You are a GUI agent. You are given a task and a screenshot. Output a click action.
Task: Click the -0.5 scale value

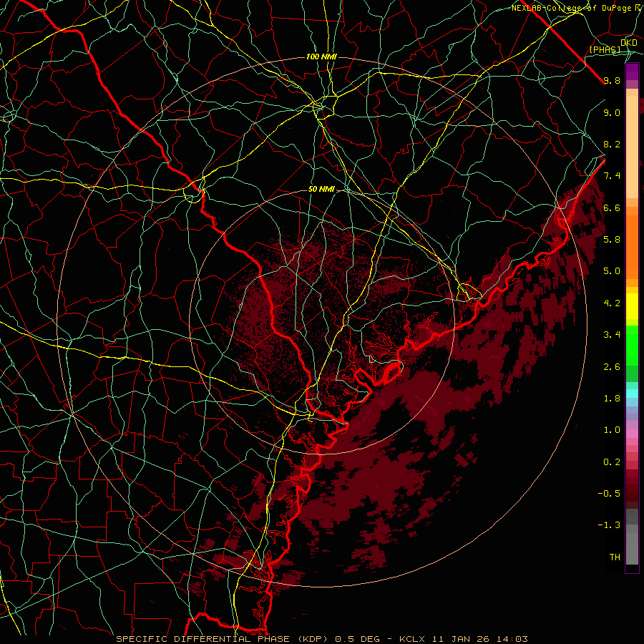point(609,493)
